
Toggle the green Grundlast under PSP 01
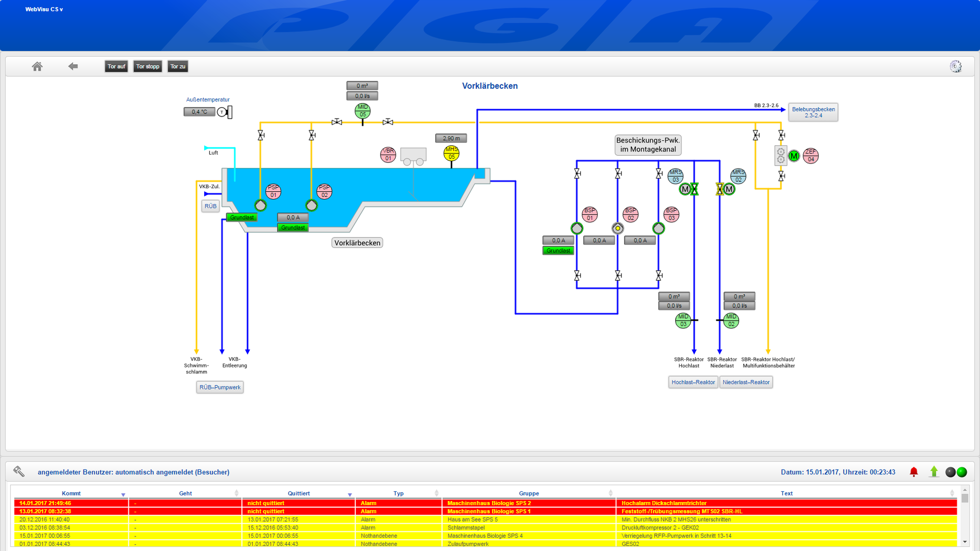(242, 218)
